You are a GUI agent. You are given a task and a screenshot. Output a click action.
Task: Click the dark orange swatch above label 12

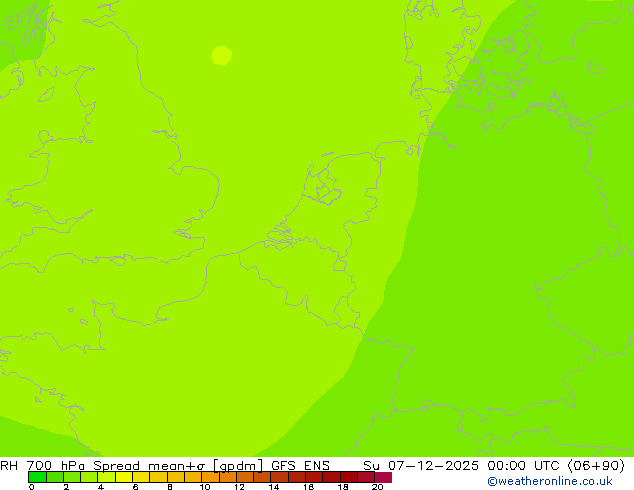coord(245,477)
